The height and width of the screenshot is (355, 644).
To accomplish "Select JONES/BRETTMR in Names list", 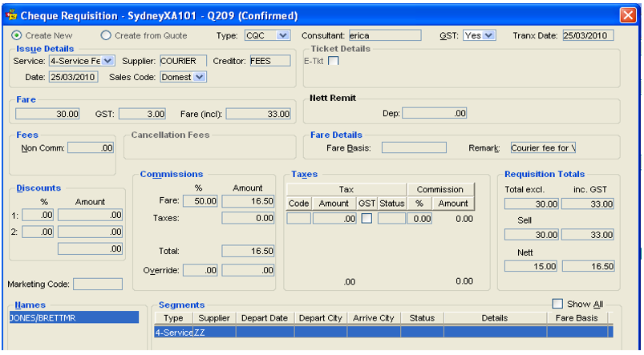I will (x=74, y=317).
